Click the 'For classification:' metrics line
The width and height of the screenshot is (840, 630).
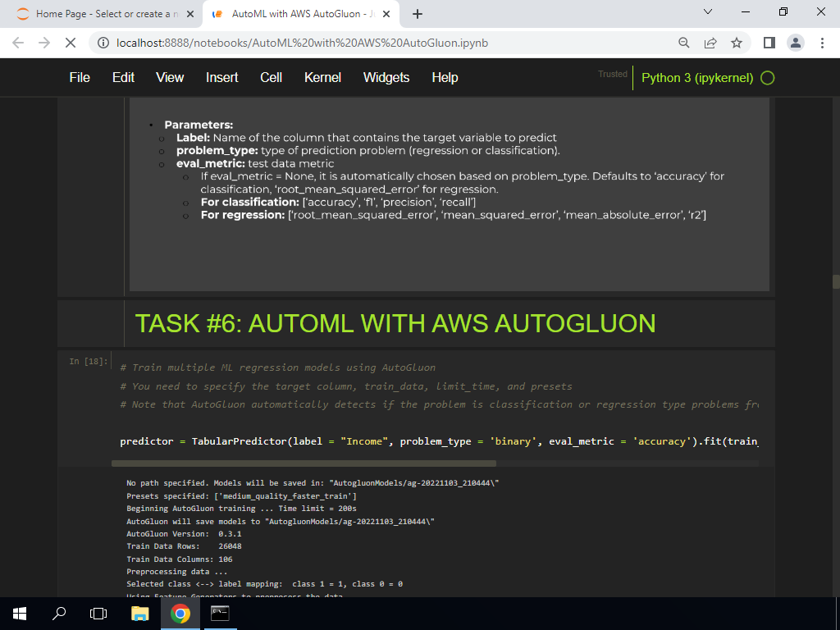(x=338, y=202)
